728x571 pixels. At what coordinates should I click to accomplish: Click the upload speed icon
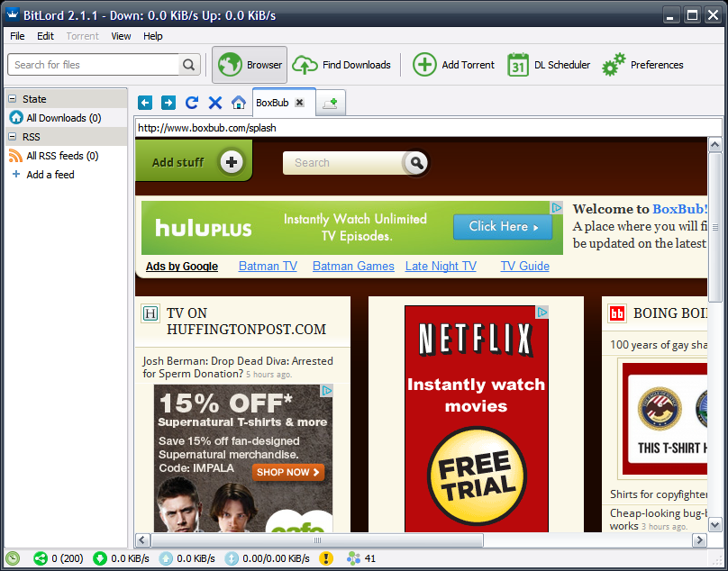coord(166,558)
